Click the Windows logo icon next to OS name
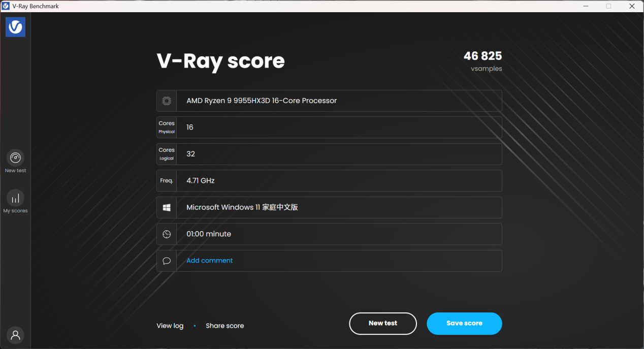Screen dimensions: 644x349 (166, 207)
